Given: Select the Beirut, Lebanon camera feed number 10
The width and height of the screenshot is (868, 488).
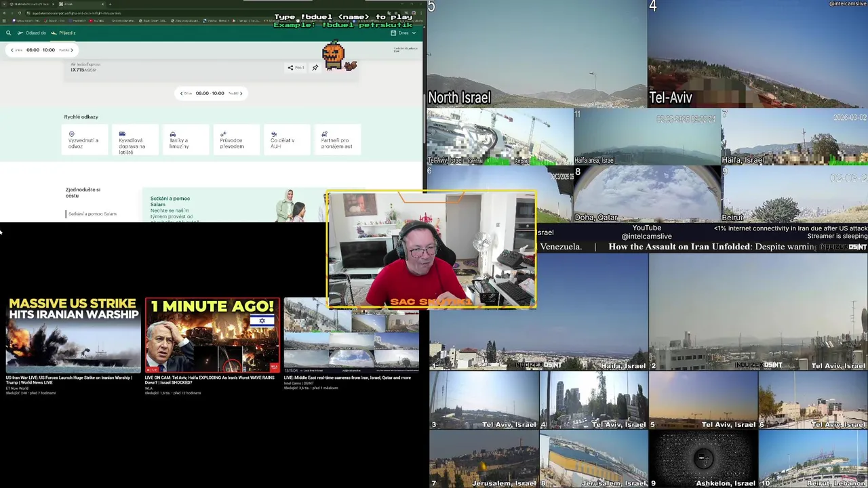Looking at the screenshot, I should tap(813, 460).
